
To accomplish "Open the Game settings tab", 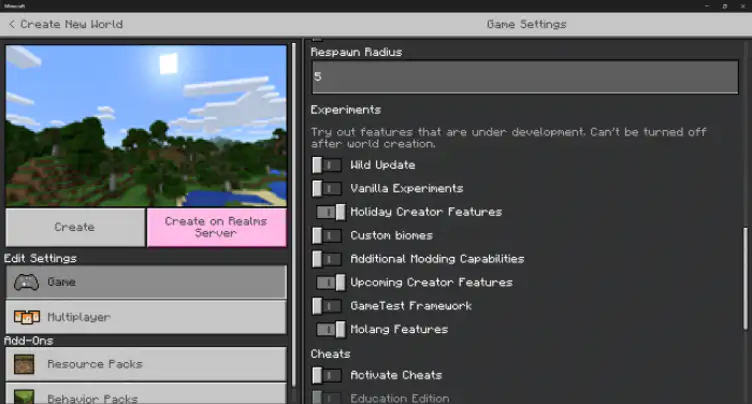I will click(146, 282).
